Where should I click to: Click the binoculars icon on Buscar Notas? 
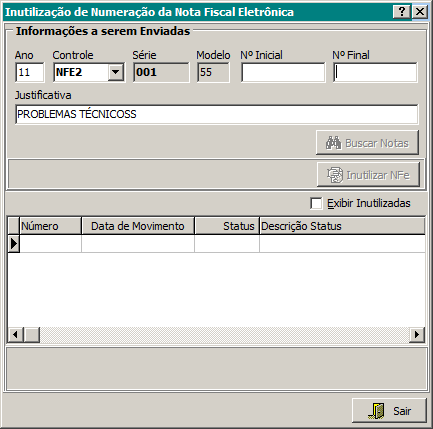pyautogui.click(x=334, y=143)
